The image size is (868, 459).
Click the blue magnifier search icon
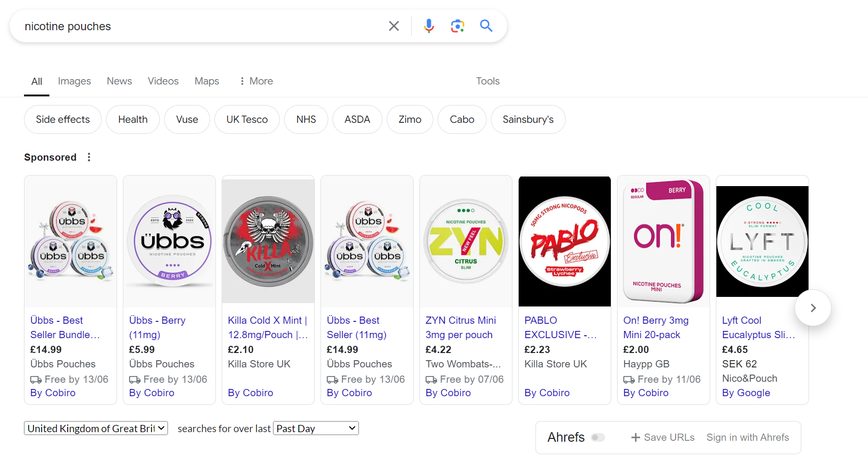click(486, 26)
